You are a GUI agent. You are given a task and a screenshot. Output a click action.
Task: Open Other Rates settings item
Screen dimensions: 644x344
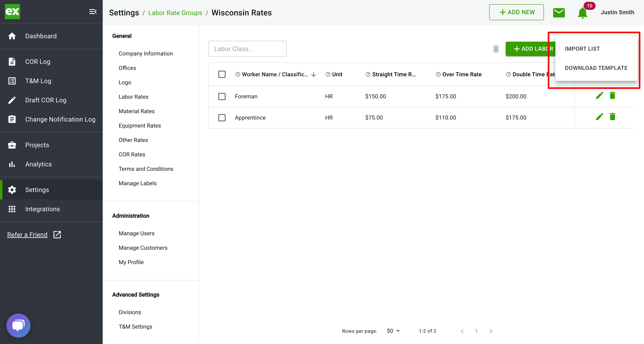coord(133,140)
